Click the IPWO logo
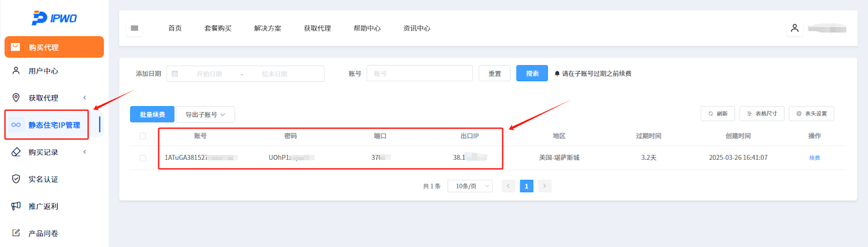The image size is (868, 247). tap(54, 18)
